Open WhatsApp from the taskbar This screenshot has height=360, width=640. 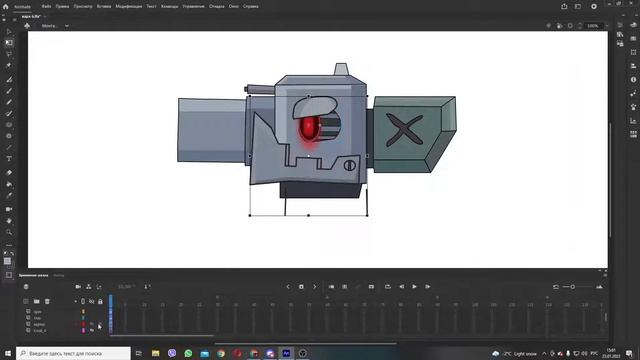(188, 353)
